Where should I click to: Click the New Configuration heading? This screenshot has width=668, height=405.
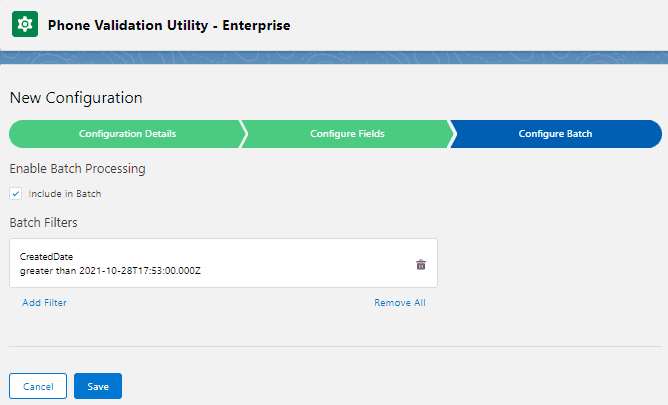point(76,98)
